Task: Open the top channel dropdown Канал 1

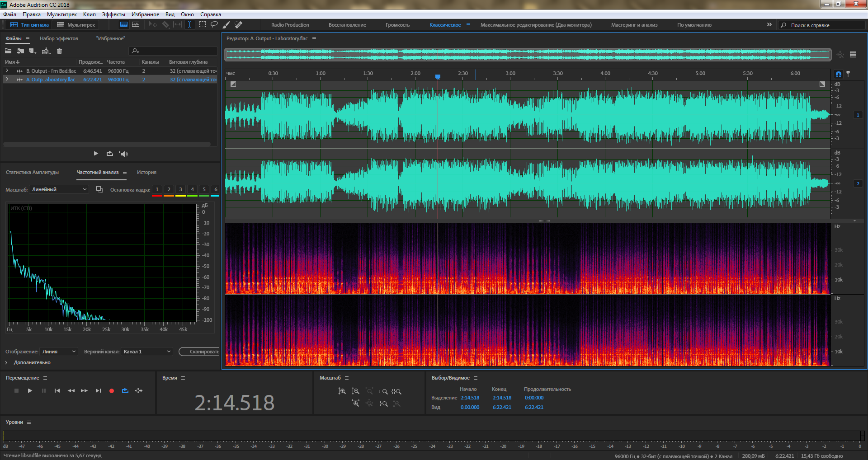Action: [x=147, y=352]
